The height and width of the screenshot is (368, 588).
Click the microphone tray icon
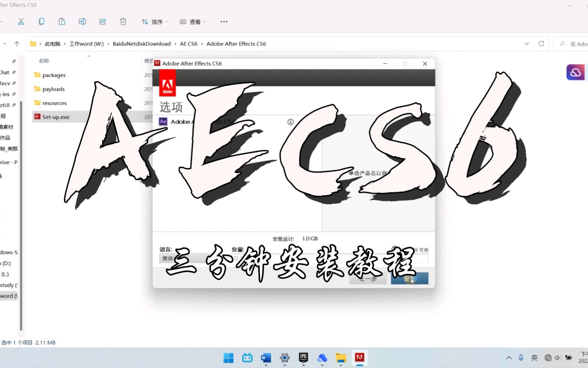521,358
